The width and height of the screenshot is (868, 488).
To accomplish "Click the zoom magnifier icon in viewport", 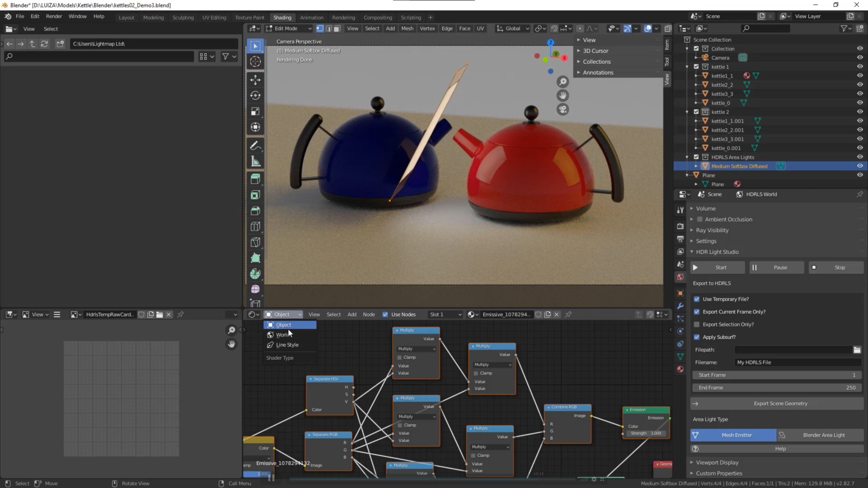I will pyautogui.click(x=563, y=82).
